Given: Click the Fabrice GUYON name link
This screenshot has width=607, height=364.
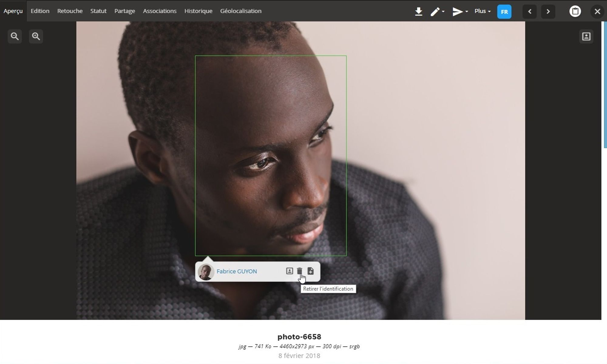Looking at the screenshot, I should 237,271.
